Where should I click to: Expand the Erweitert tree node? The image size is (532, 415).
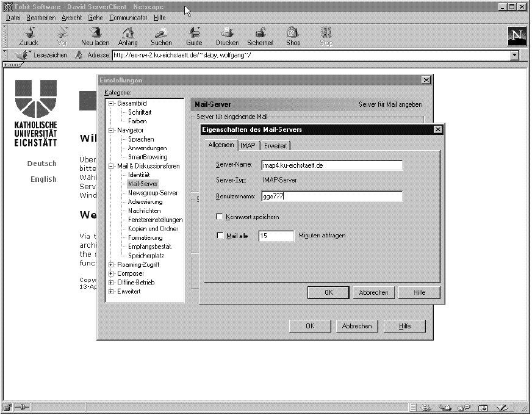point(111,292)
